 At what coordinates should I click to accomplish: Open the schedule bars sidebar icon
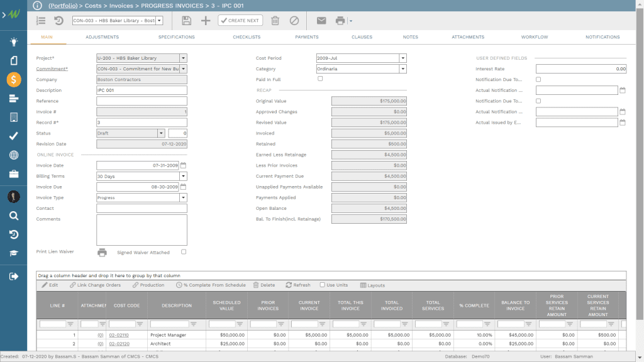pyautogui.click(x=14, y=99)
